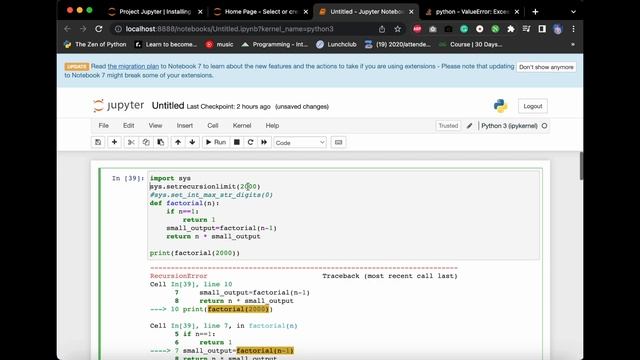Open the migration plan link
Viewport: 640px width, 360px height.
[x=133, y=66]
